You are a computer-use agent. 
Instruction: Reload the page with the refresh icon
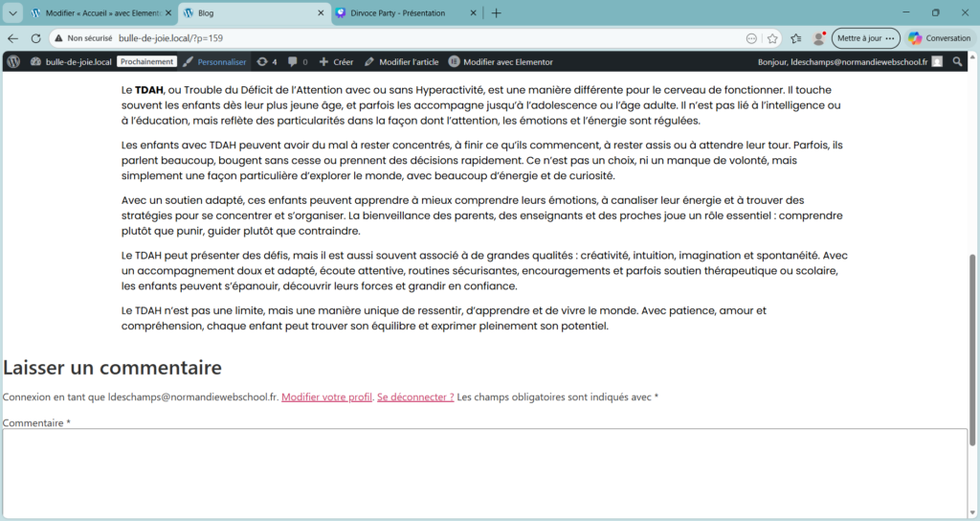35,38
